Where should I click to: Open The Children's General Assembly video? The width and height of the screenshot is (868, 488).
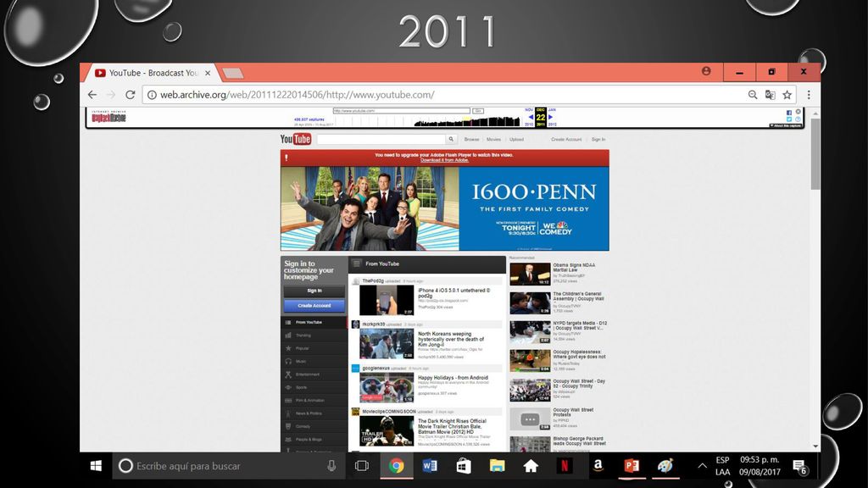click(578, 297)
